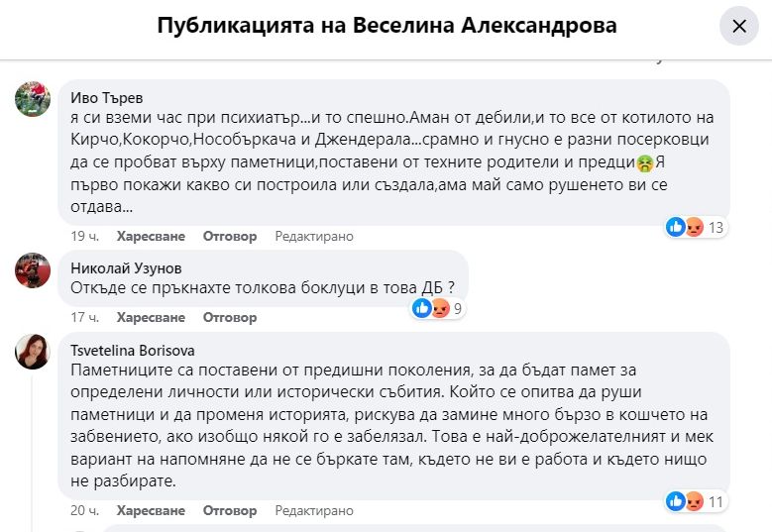Click the 17 ч. timestamp on Николай's comment
This screenshot has height=532, width=772.
[84, 318]
